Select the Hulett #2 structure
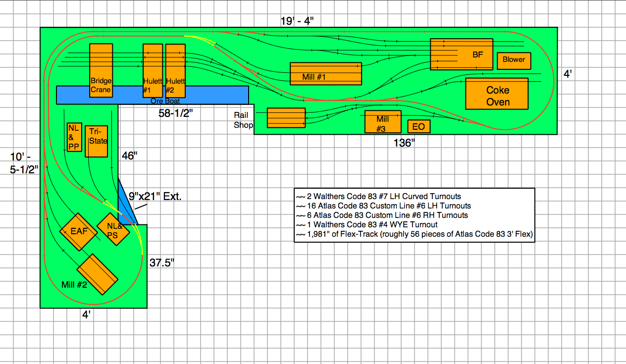626x364 pixels. pyautogui.click(x=175, y=71)
